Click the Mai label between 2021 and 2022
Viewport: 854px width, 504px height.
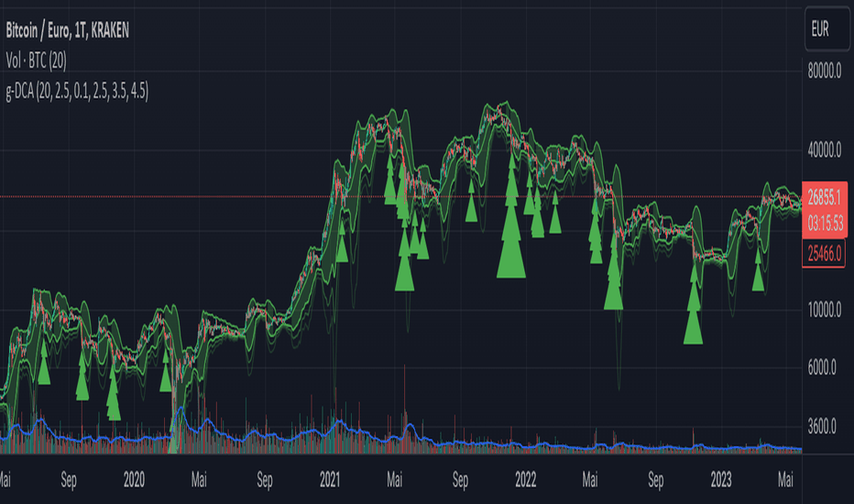tap(394, 479)
